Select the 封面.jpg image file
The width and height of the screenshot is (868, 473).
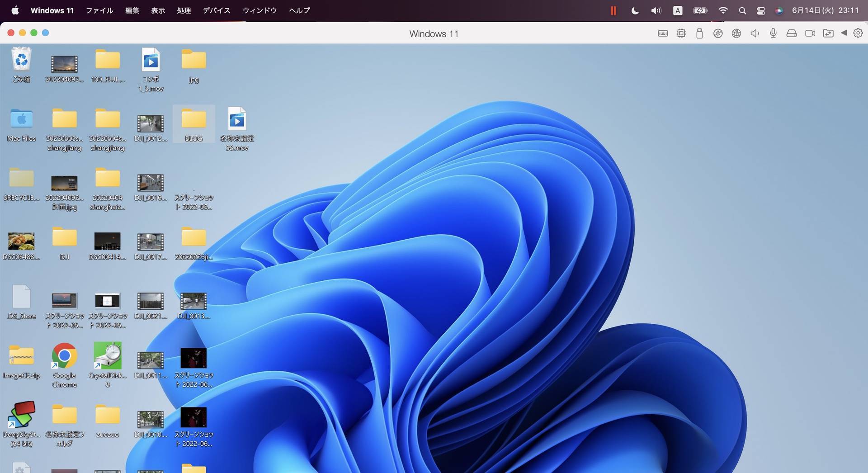click(x=64, y=193)
